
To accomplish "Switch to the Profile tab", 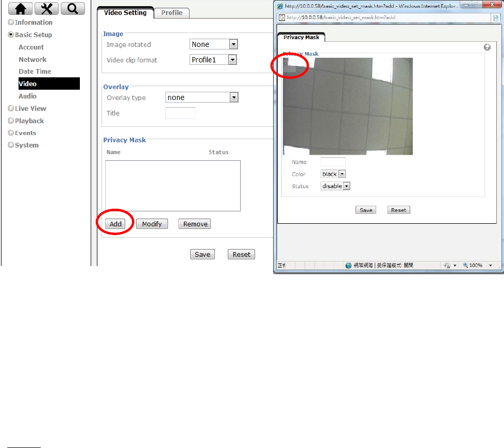I will (x=172, y=13).
